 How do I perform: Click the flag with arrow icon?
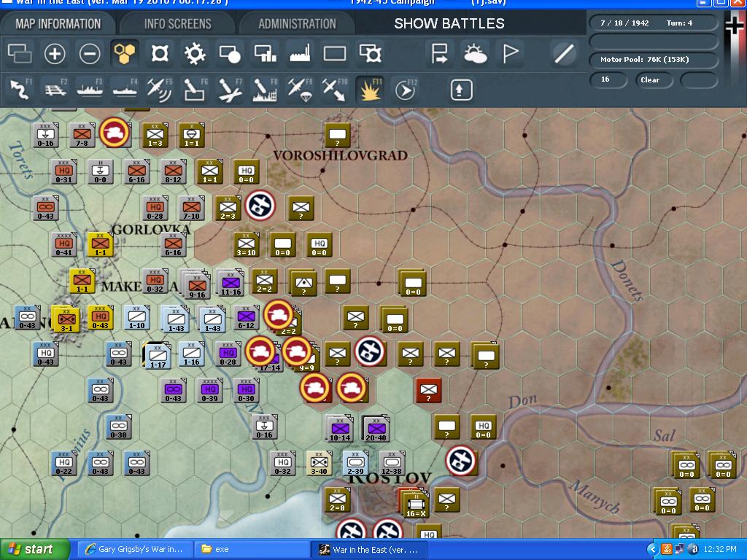pyautogui.click(x=438, y=53)
